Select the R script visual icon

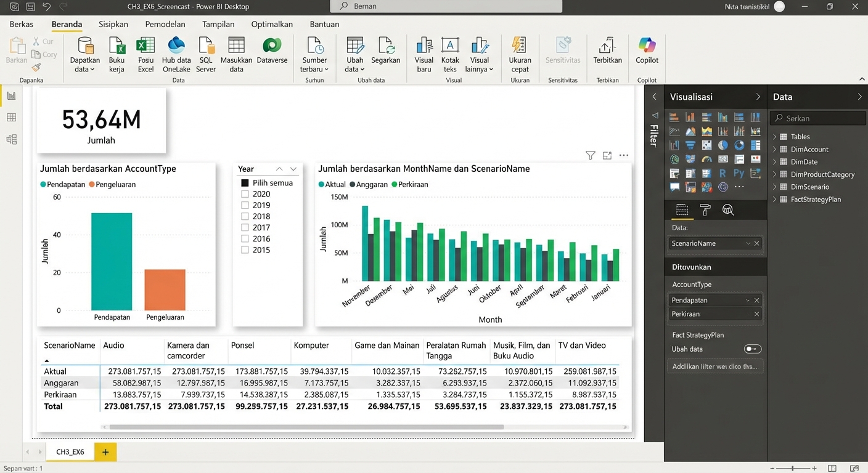pos(723,172)
